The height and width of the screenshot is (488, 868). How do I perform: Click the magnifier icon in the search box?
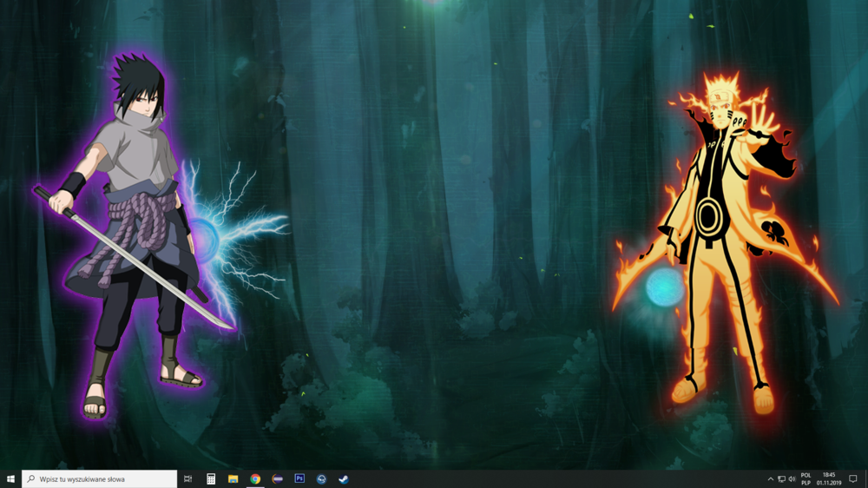[x=31, y=478]
